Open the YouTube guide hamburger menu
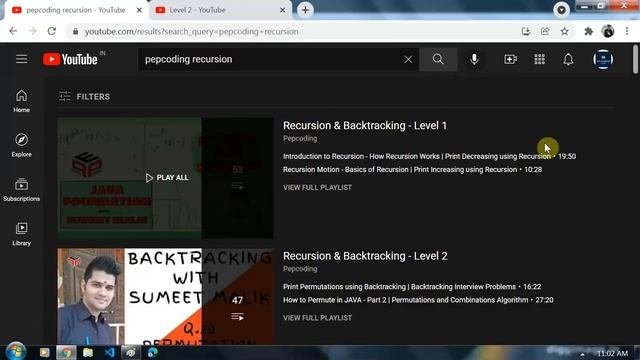 coord(22,59)
